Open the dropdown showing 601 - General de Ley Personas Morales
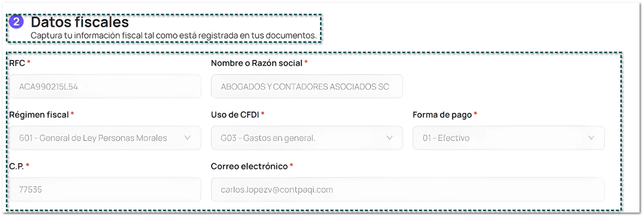Screen dimensions: 644x217 pos(98,138)
